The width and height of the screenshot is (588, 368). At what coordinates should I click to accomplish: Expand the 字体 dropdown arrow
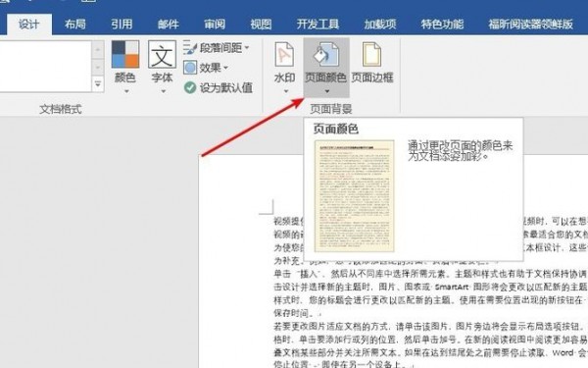[163, 91]
